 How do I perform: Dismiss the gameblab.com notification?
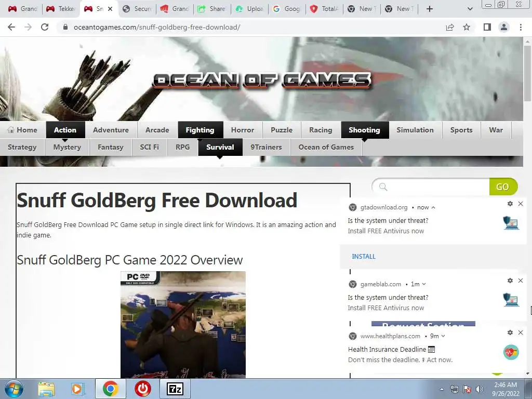coord(521,281)
